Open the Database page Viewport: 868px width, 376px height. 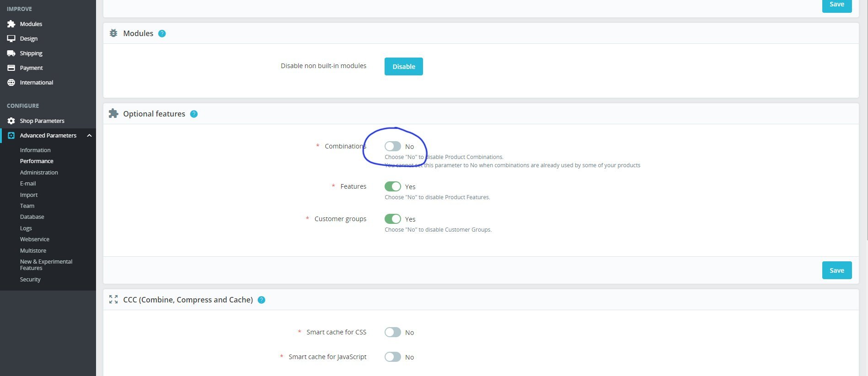pyautogui.click(x=32, y=217)
